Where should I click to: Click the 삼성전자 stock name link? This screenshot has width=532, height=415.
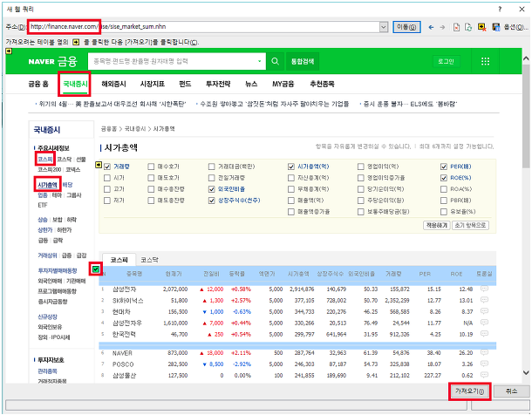click(x=124, y=289)
